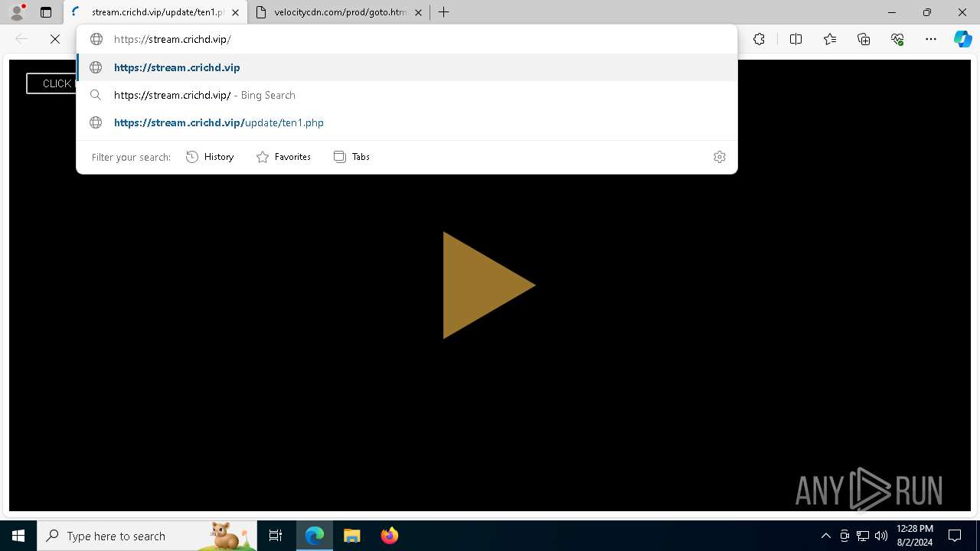Open network status tray icon
The height and width of the screenshot is (551, 980).
click(863, 536)
